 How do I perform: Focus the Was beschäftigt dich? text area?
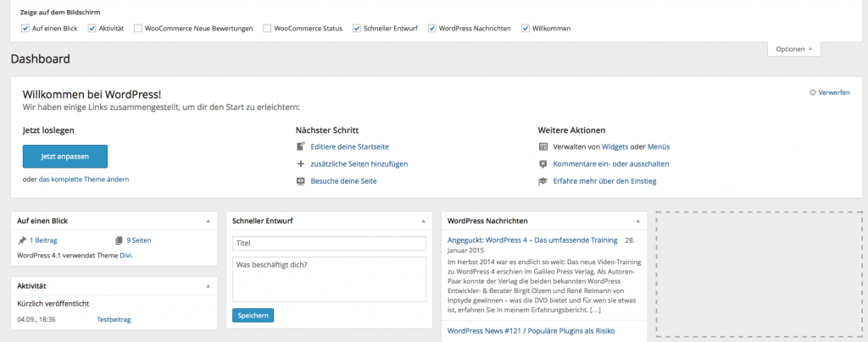(330, 279)
